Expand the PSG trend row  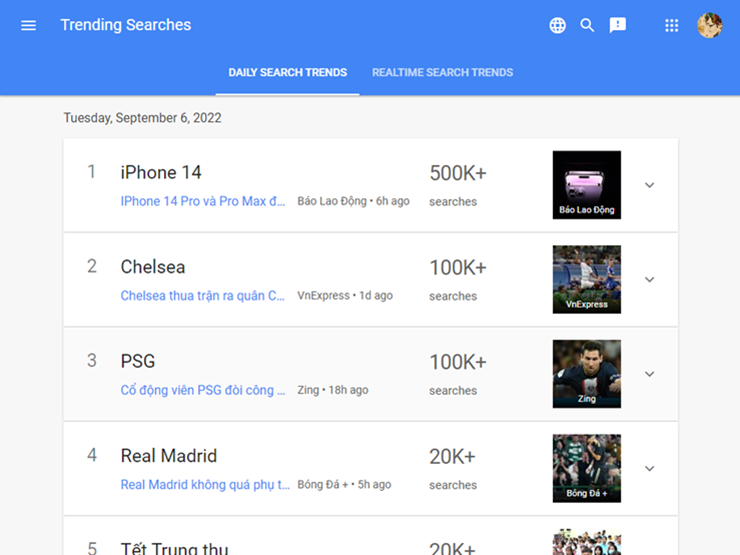point(649,374)
